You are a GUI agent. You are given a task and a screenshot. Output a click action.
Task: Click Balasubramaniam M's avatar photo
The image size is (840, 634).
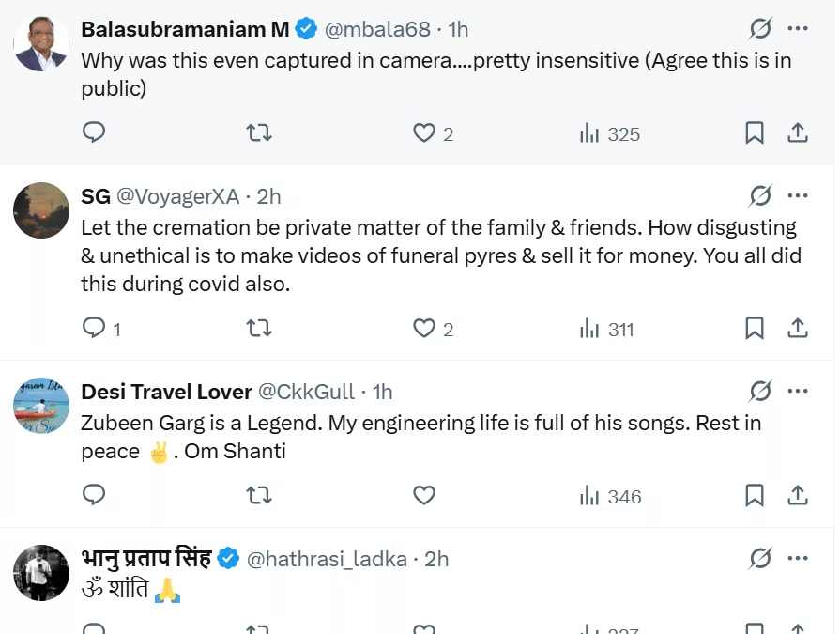[41, 44]
